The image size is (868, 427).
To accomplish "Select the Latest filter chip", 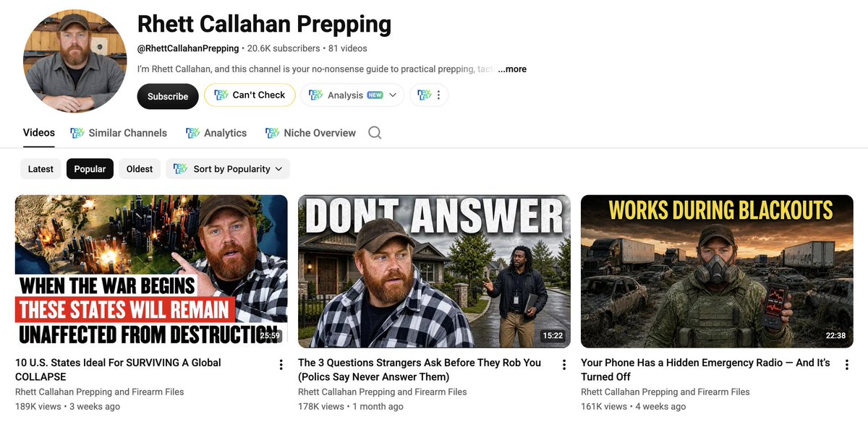I will pos(41,169).
